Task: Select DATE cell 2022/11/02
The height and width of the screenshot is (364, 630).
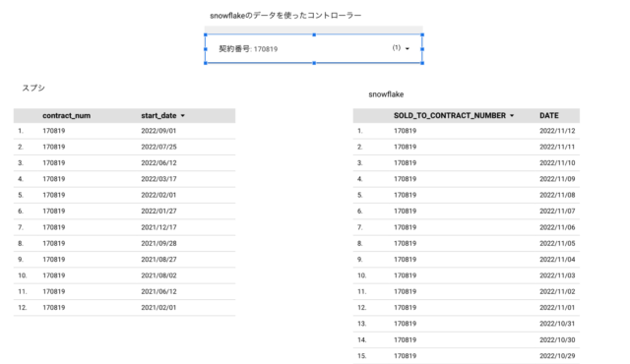Action: (x=557, y=291)
